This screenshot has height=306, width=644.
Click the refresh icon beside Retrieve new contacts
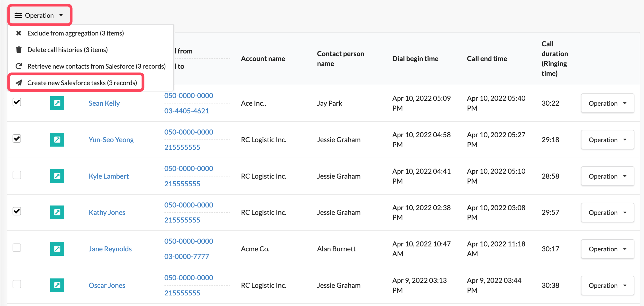click(19, 66)
